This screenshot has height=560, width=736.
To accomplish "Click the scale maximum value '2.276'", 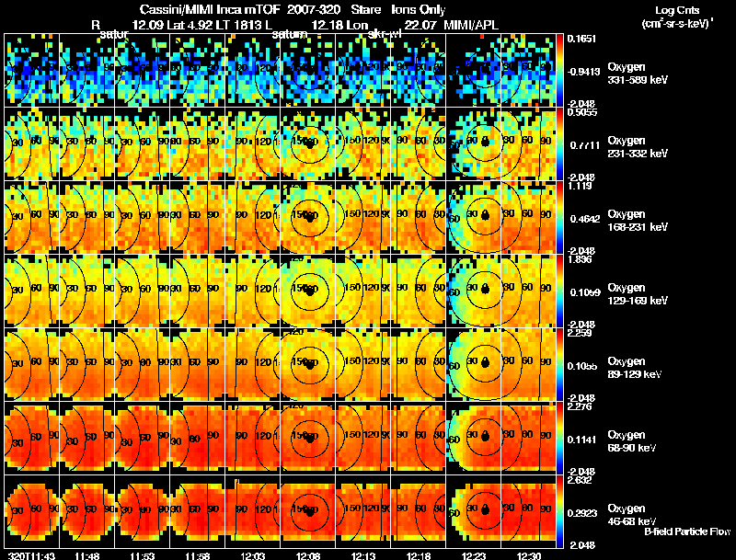I will click(x=580, y=406).
